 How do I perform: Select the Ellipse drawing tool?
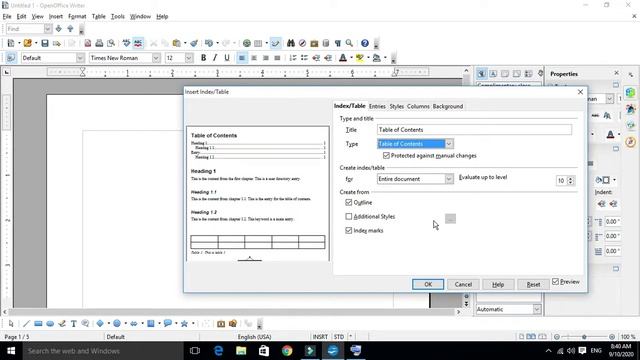point(50,324)
